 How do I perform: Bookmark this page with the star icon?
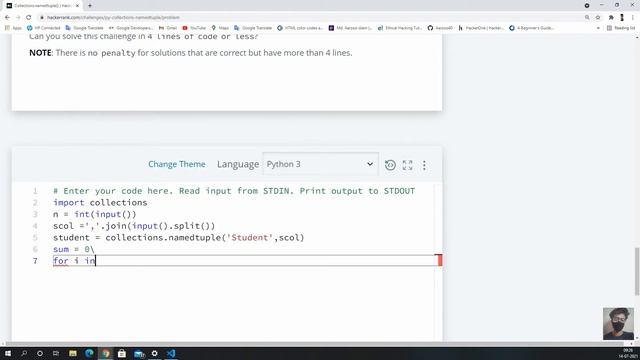coord(598,18)
